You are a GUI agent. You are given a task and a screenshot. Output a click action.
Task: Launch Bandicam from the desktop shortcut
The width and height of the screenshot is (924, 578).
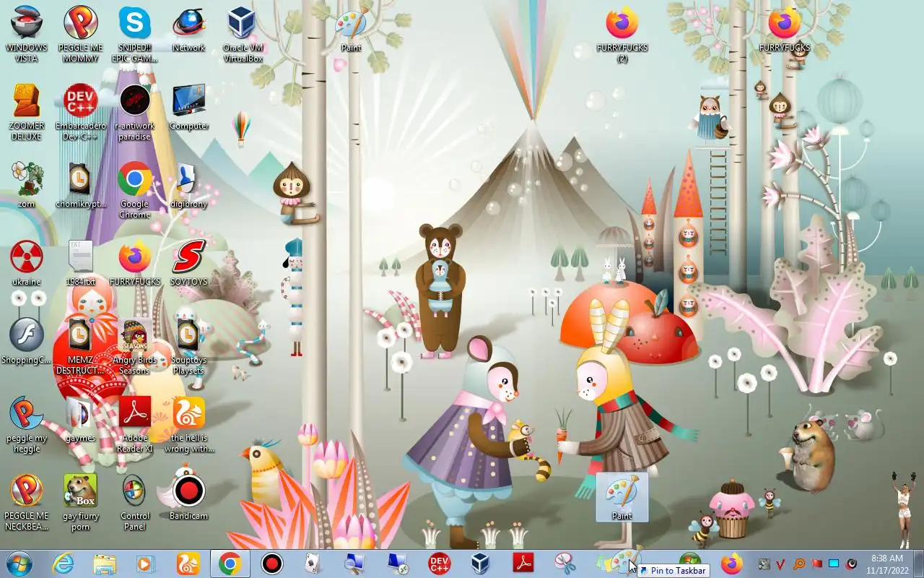tap(188, 498)
